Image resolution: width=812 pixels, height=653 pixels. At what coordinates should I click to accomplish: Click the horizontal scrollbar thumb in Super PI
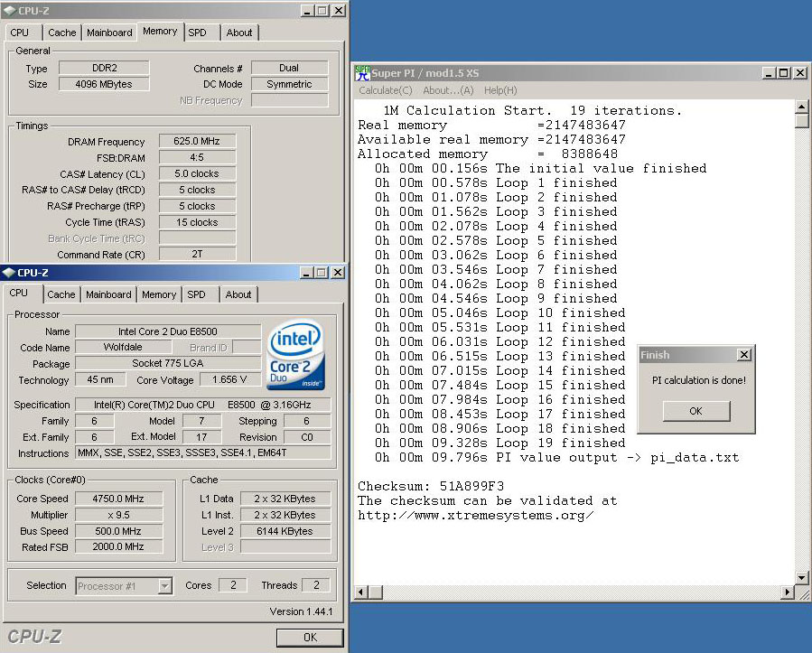(x=376, y=592)
